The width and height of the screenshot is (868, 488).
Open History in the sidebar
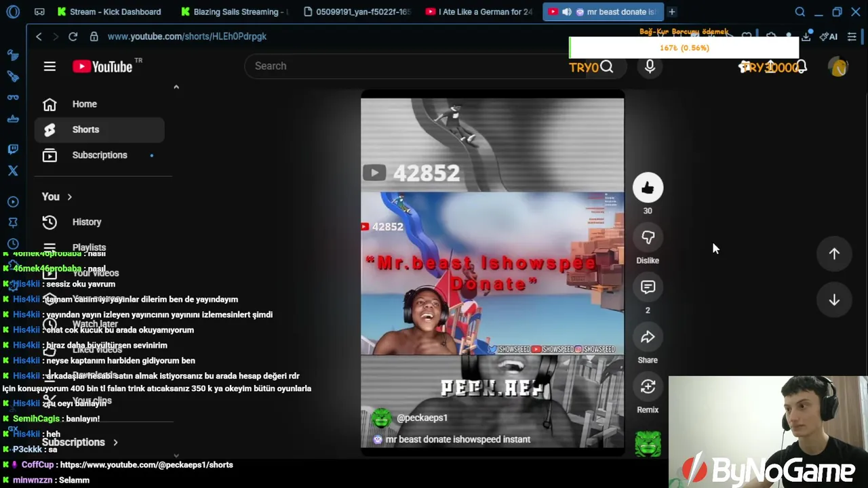(x=99, y=222)
